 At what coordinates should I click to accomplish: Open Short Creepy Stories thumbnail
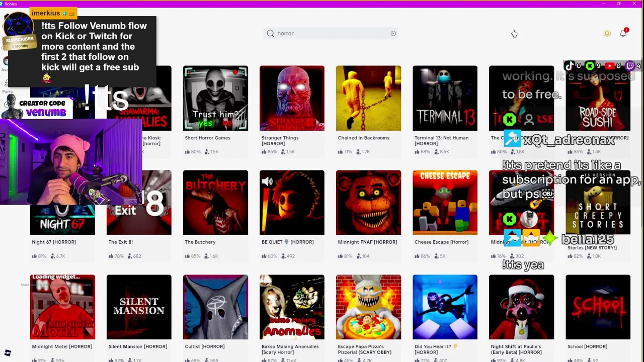click(x=598, y=203)
